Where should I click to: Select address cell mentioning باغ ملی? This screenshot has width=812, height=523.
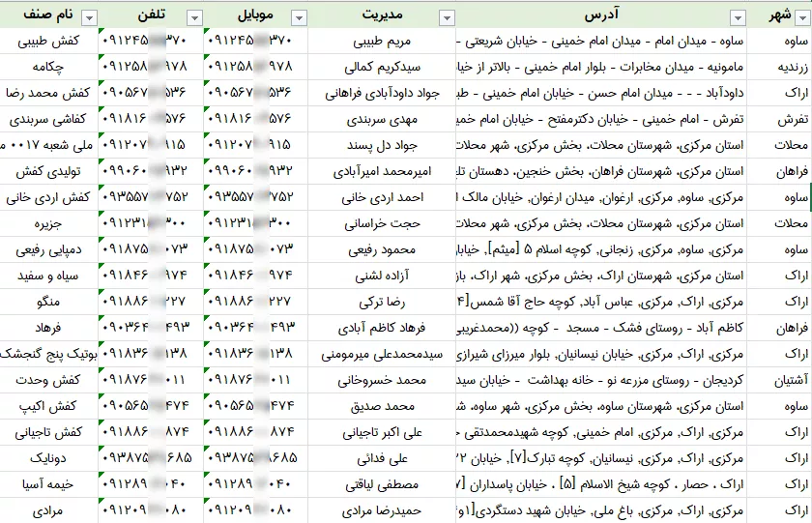point(601,510)
